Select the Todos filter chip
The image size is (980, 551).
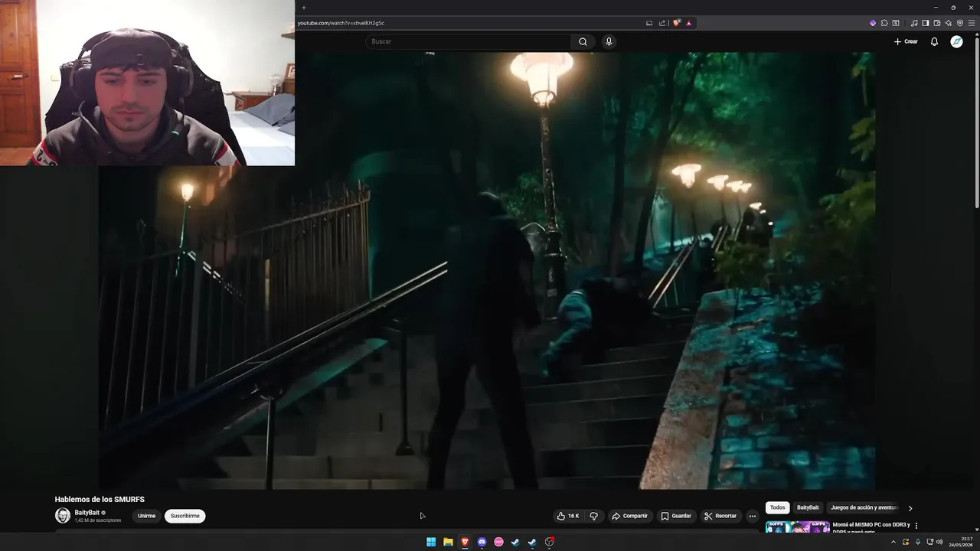(777, 507)
